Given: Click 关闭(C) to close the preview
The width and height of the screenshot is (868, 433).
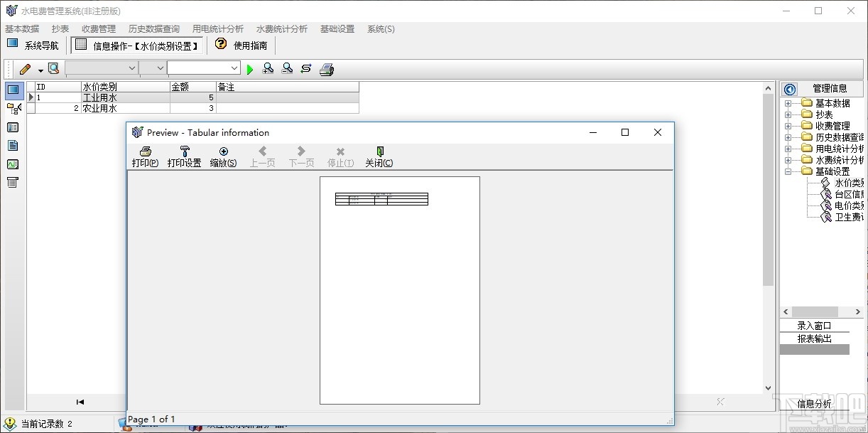Looking at the screenshot, I should coord(379,156).
